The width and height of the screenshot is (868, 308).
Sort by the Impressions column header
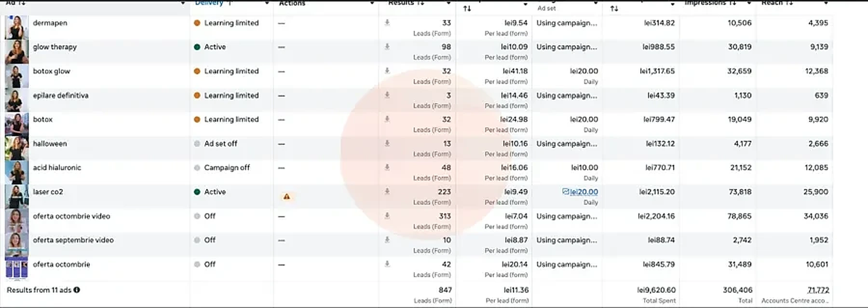click(705, 3)
